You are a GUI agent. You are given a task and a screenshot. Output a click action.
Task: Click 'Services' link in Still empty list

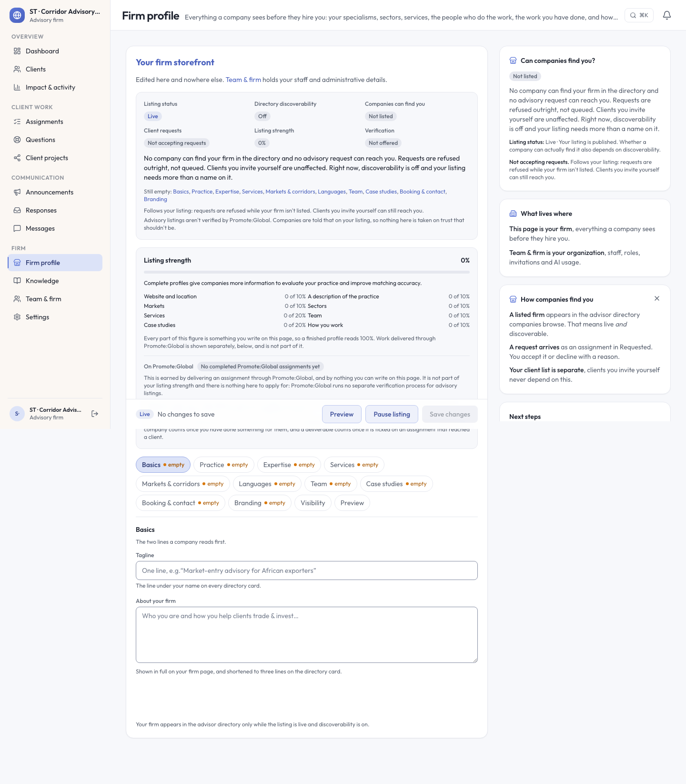point(252,192)
